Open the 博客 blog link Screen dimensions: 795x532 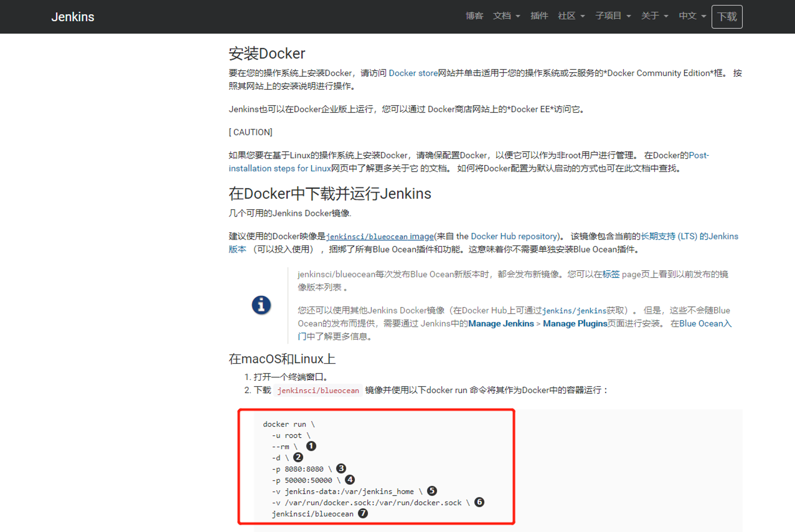[x=475, y=16]
